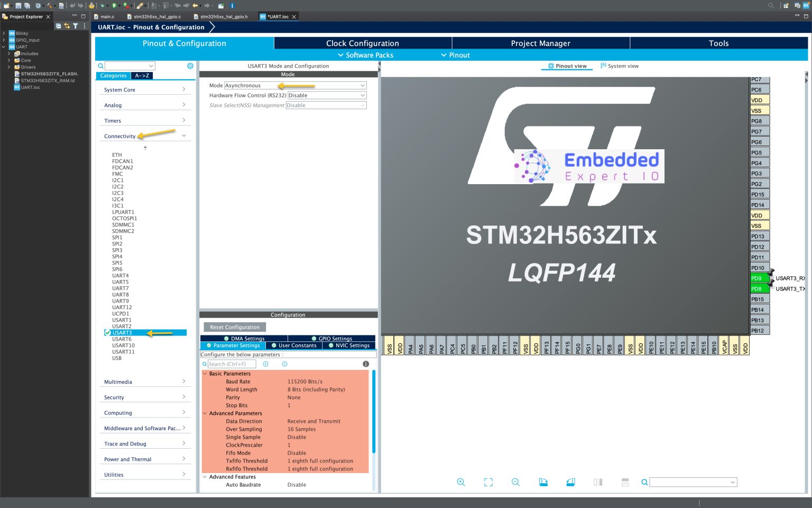This screenshot has height=508, width=812.
Task: Expand the Multimedia category
Action: 145,382
